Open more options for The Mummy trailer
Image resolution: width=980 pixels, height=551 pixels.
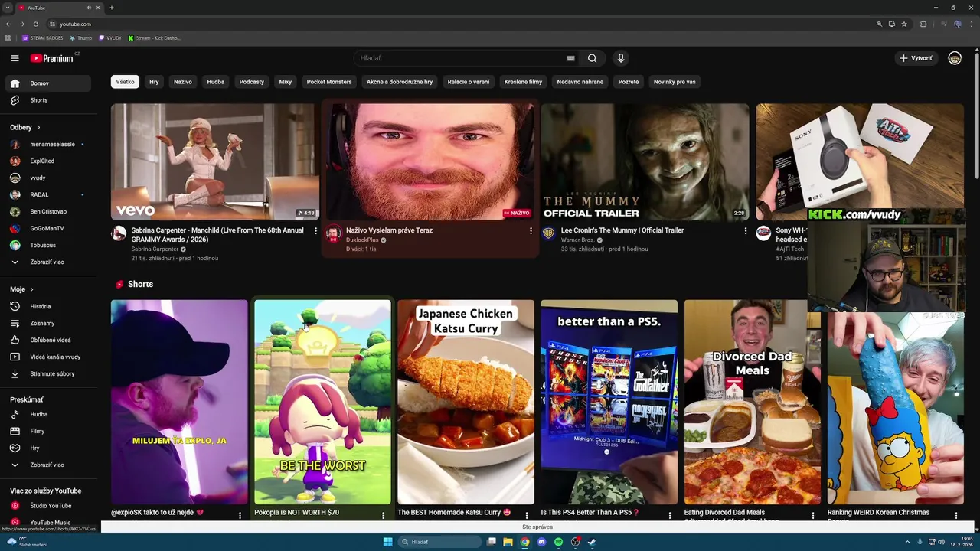(x=746, y=231)
